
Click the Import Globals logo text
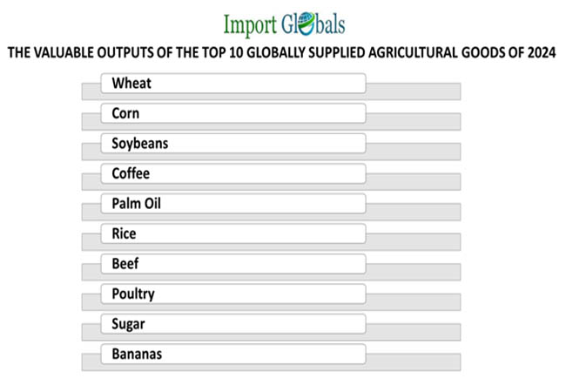click(283, 23)
